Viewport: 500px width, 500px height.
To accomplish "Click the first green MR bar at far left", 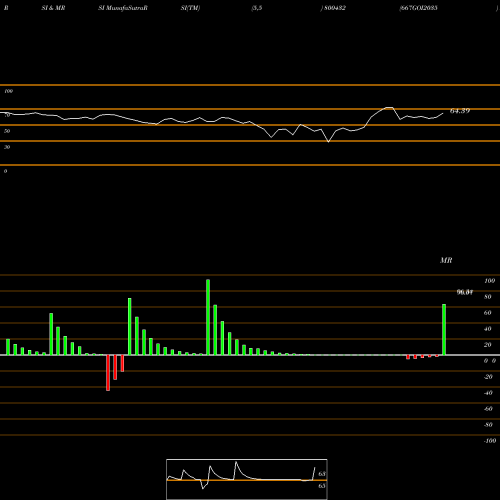I will point(8,347).
